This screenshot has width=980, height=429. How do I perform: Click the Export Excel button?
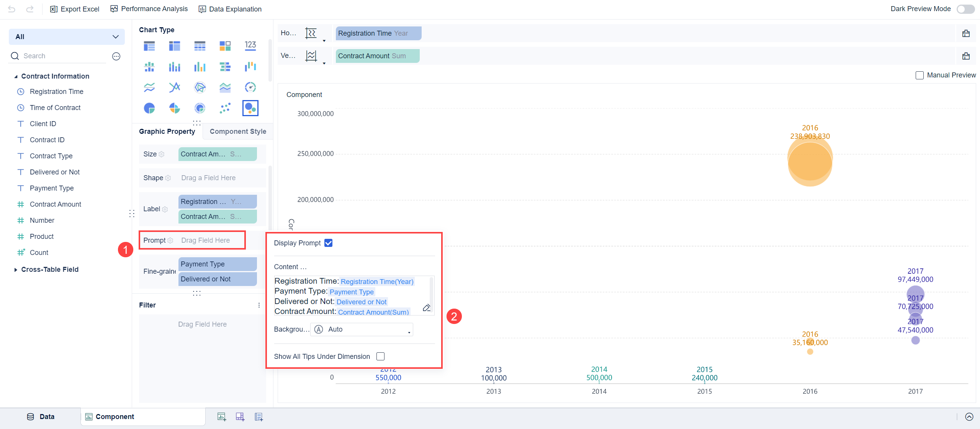75,9
